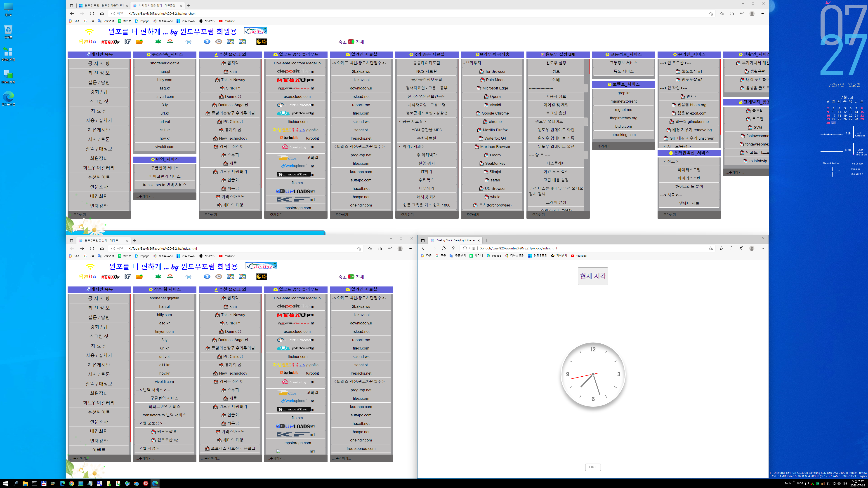Viewport: 868px width, 488px height.
Task: Open MegaUp logo shortcut in top window
Action: [110, 42]
